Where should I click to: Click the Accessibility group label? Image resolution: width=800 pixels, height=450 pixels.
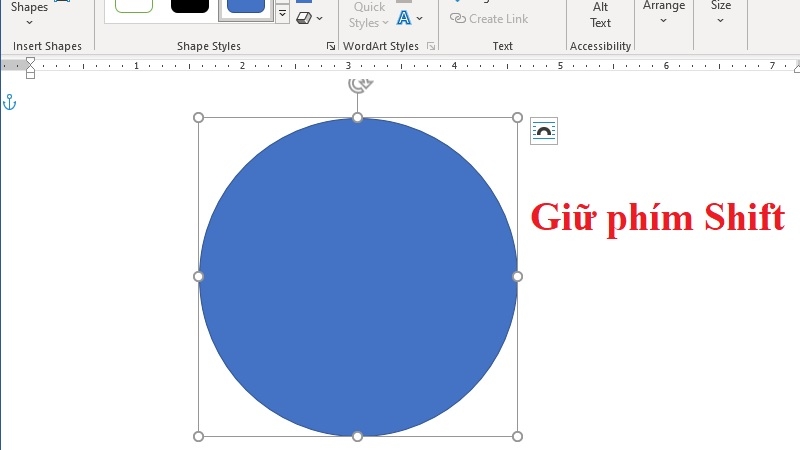click(x=600, y=46)
